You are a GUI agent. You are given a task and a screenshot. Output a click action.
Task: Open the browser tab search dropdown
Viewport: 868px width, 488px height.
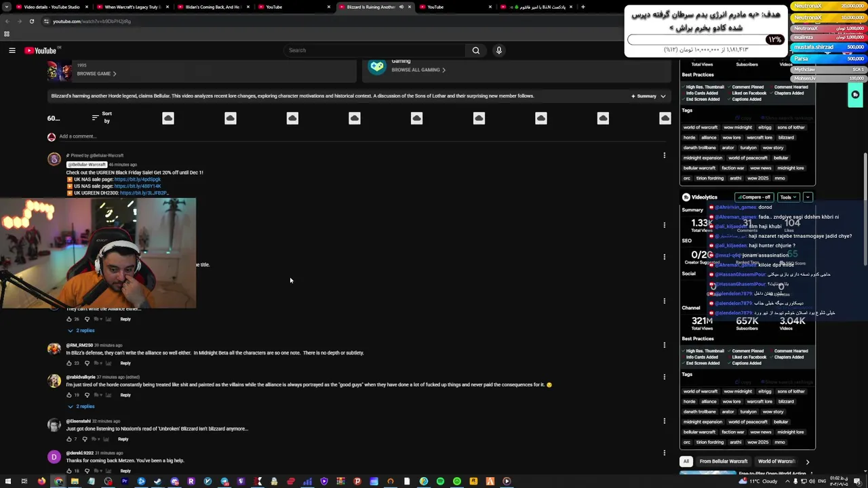(x=6, y=7)
